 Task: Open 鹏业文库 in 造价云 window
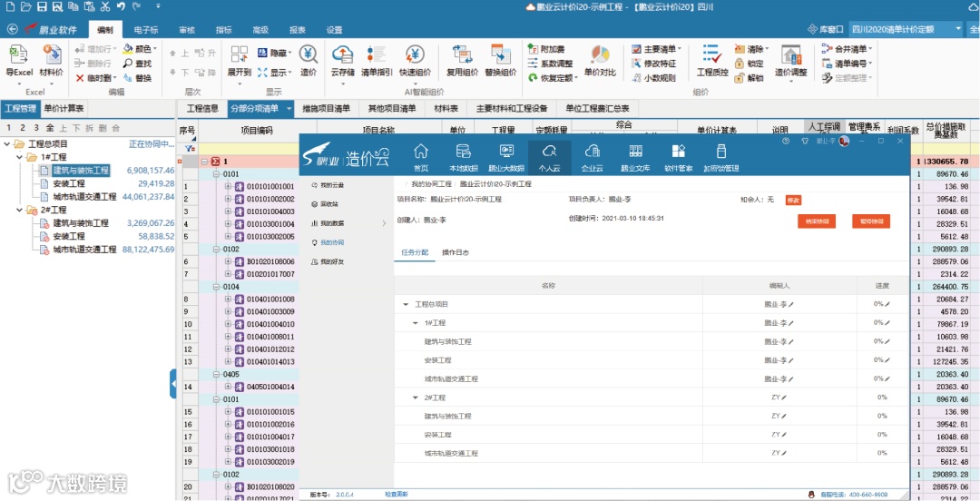coord(635,158)
